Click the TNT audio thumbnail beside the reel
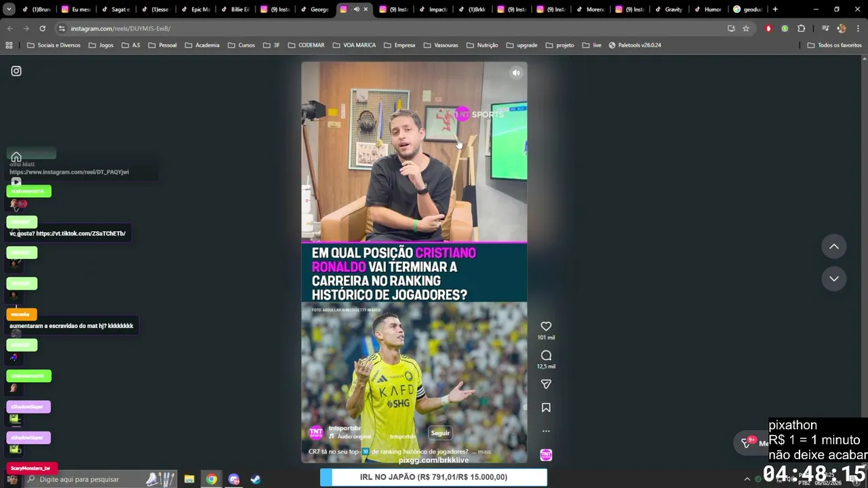 (546, 455)
